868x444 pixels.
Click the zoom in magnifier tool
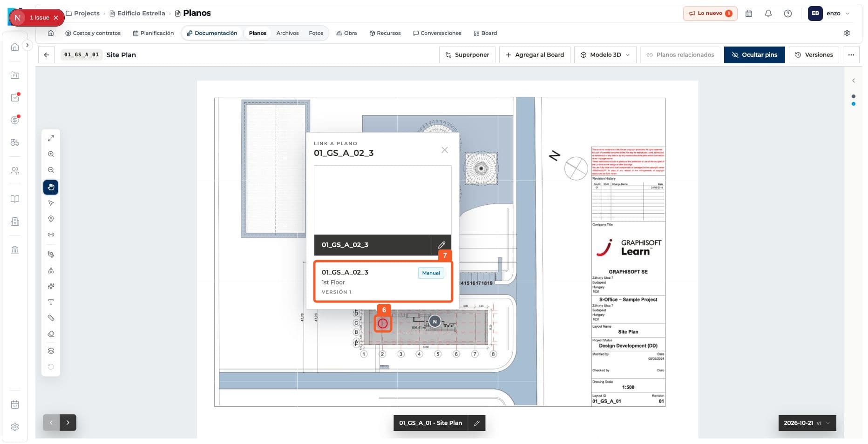click(x=51, y=154)
